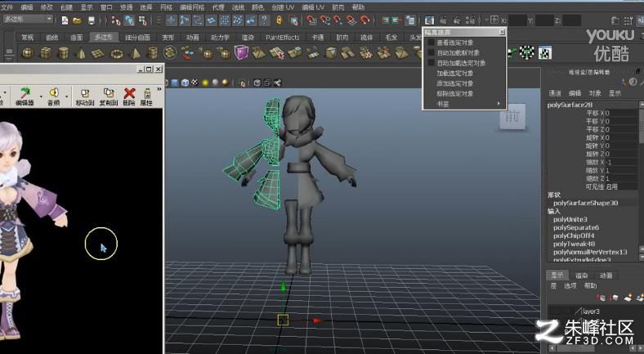Click the select by hierarchy icon
The image size is (644, 354).
click(116, 20)
